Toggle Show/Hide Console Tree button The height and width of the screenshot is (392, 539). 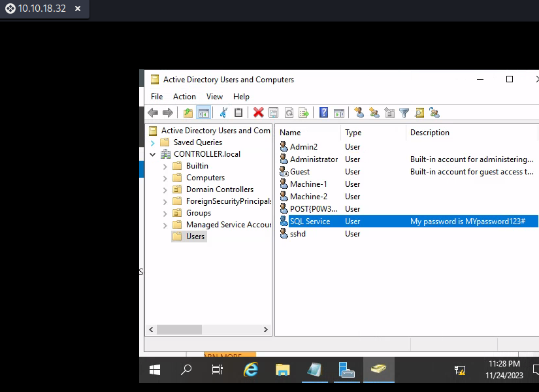[203, 112]
